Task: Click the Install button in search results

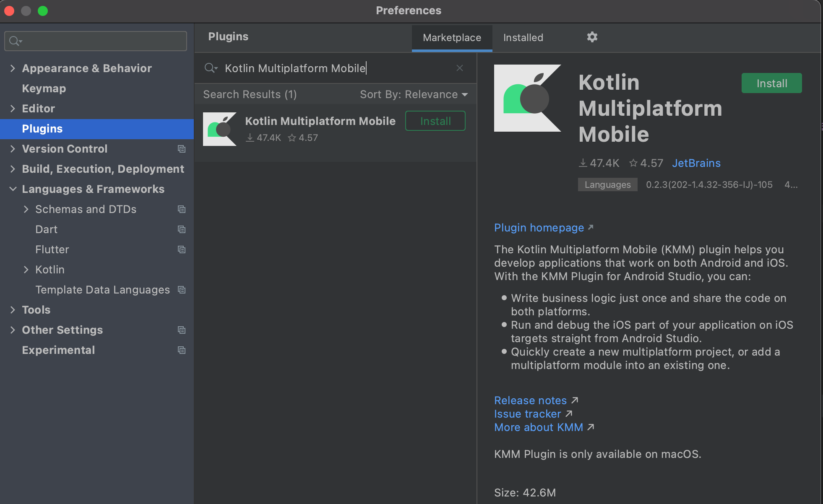Action: coord(435,121)
